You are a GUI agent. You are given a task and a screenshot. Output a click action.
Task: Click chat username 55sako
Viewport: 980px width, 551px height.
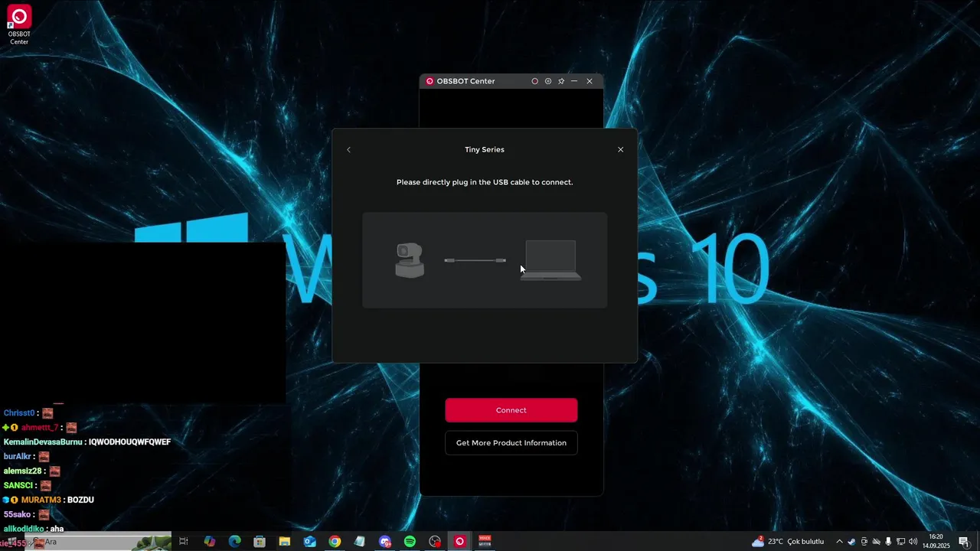(x=18, y=515)
